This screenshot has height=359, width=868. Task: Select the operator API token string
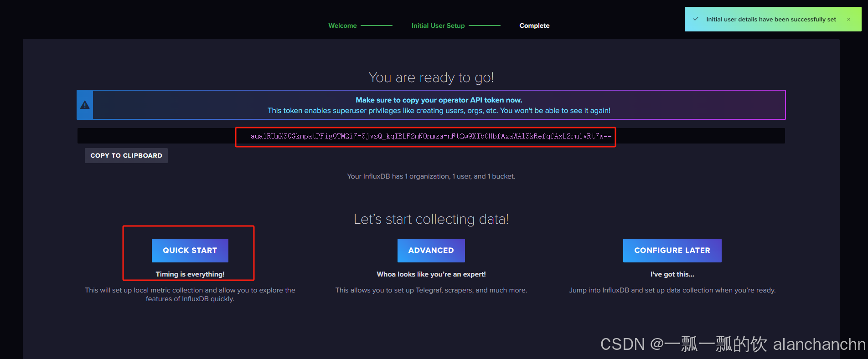coord(431,136)
